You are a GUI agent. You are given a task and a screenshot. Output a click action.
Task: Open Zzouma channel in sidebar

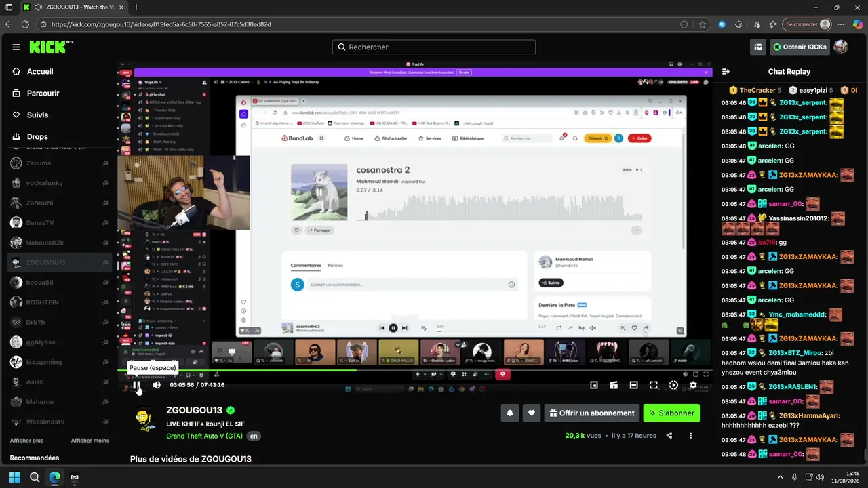click(x=60, y=163)
